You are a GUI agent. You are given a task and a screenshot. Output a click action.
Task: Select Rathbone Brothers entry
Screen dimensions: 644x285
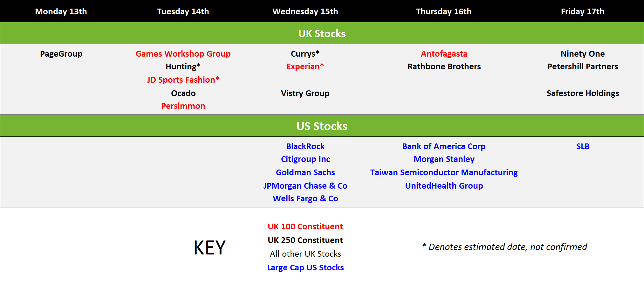[x=444, y=66]
